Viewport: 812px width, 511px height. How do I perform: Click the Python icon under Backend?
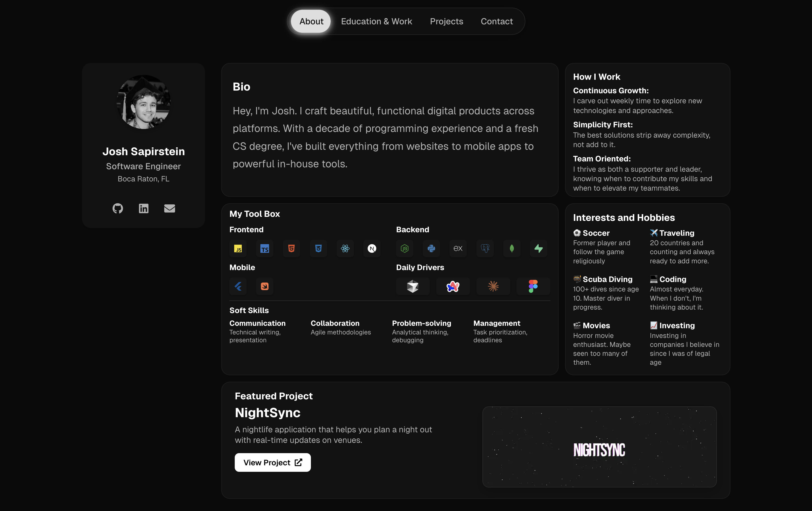(431, 249)
